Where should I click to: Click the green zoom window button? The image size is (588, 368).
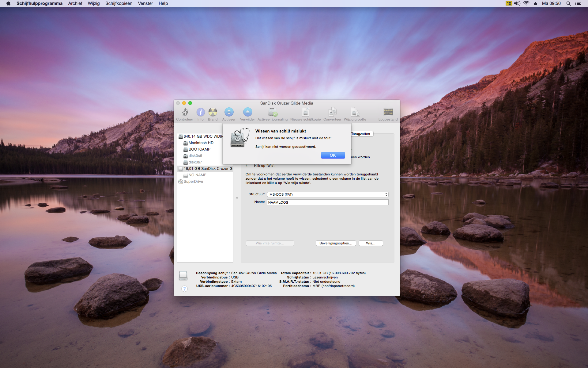point(190,103)
